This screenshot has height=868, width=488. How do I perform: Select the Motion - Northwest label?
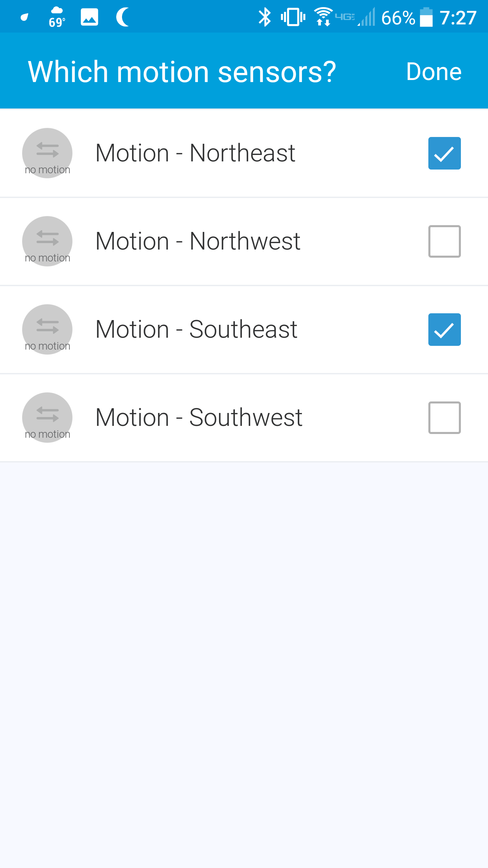click(198, 241)
